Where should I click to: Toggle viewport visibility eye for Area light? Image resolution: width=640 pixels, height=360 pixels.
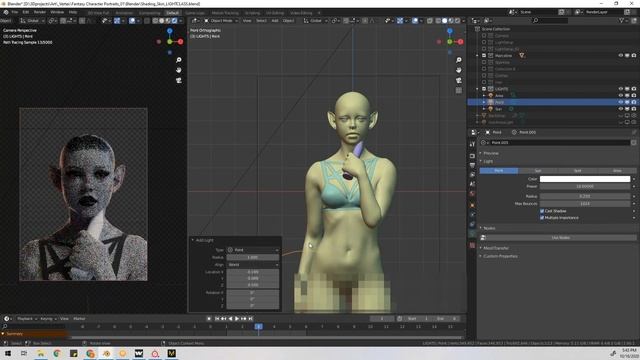click(x=621, y=96)
